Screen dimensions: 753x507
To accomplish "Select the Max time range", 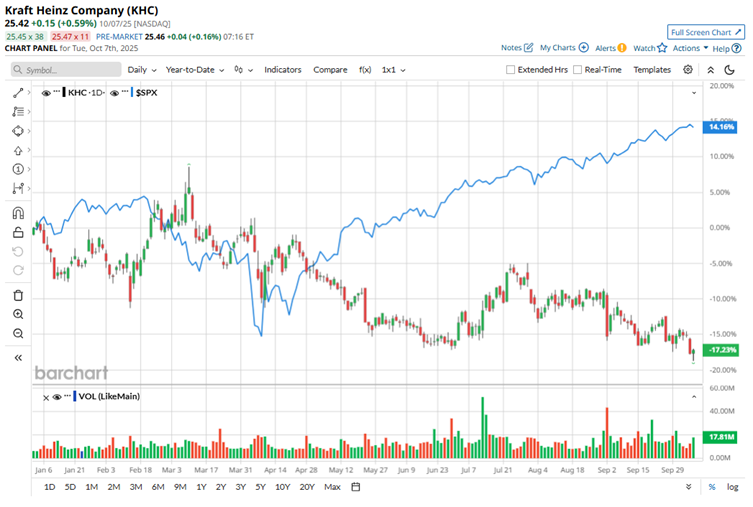I will tap(332, 487).
